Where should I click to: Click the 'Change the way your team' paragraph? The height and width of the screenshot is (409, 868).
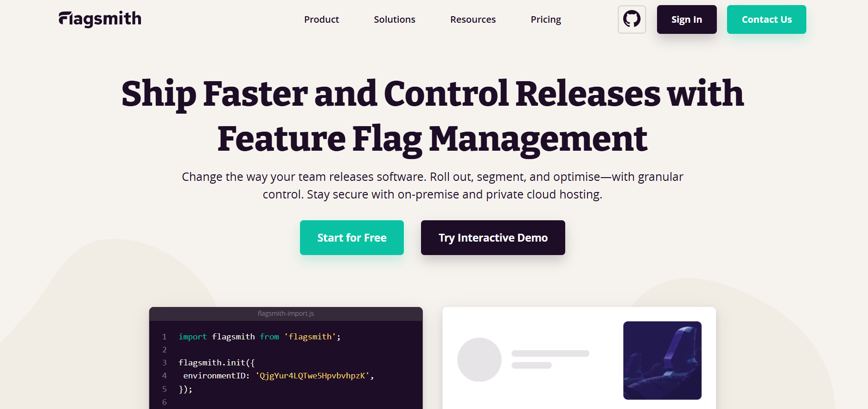(x=433, y=185)
